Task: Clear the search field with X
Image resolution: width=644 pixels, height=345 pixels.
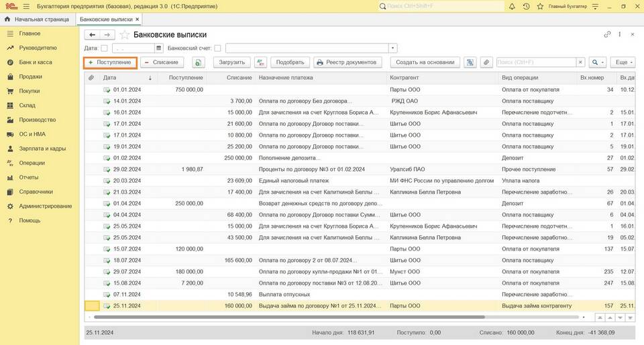Action: point(580,62)
